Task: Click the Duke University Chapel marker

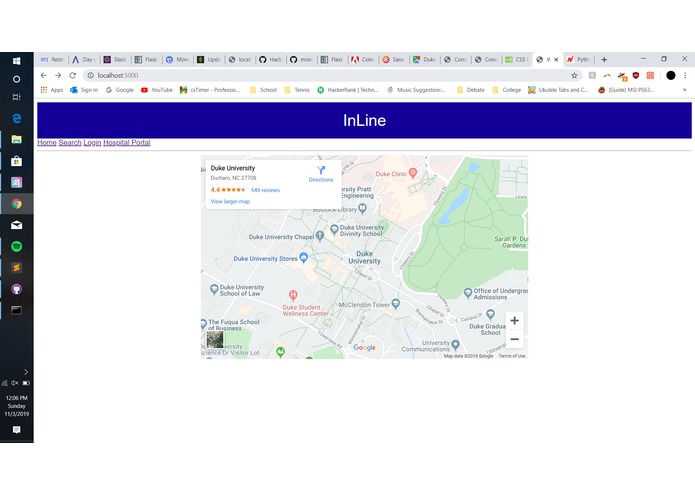Action: (x=320, y=236)
